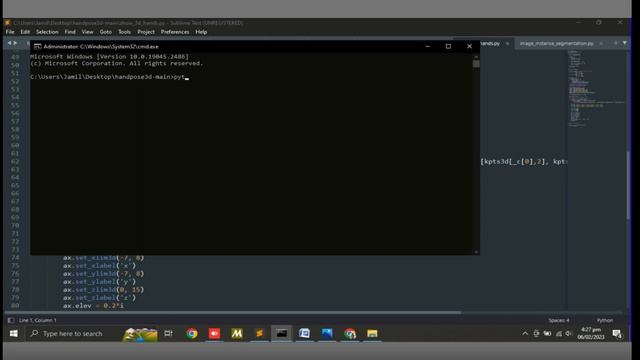Screen dimensions: 640x360
Task: Click the Command Prompt taskbar icon
Action: (282, 333)
